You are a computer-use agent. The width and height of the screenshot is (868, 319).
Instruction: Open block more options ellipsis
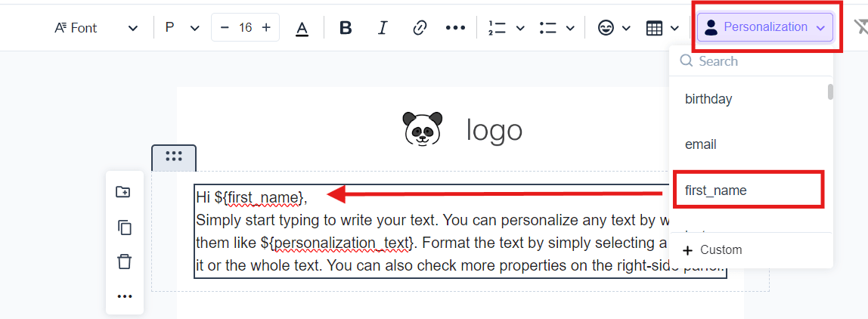click(x=125, y=296)
